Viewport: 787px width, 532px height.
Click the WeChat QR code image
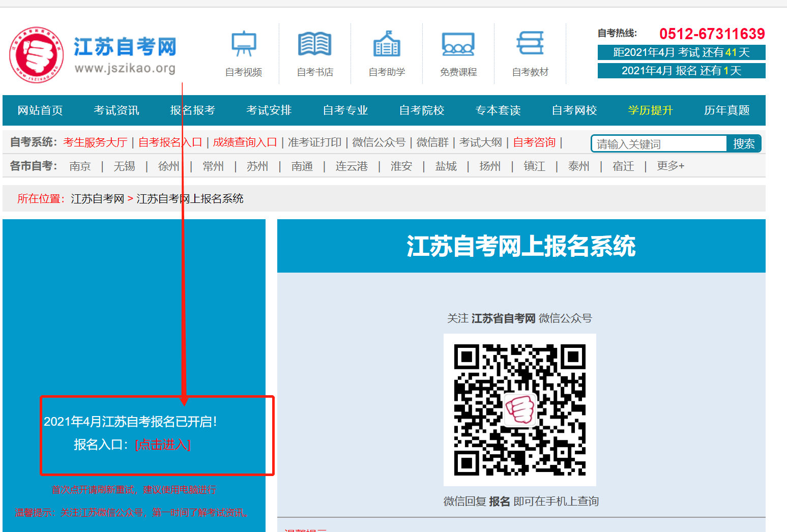(520, 410)
